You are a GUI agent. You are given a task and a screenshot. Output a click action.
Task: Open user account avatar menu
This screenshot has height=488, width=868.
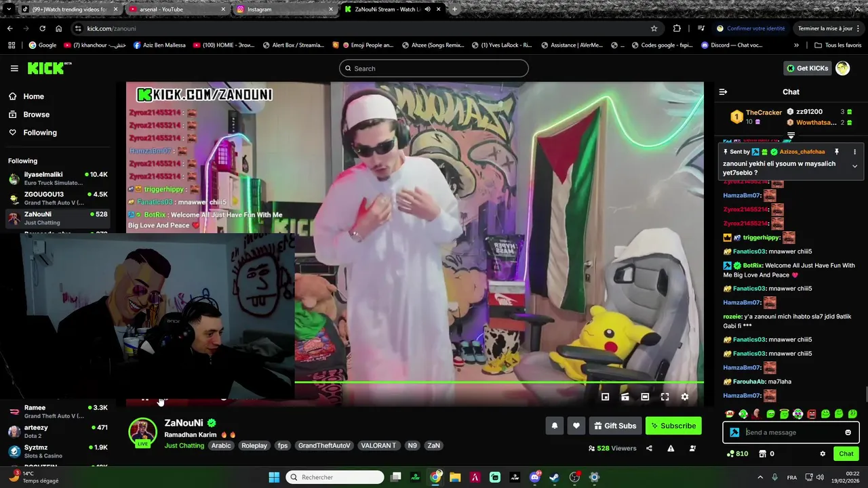click(843, 68)
